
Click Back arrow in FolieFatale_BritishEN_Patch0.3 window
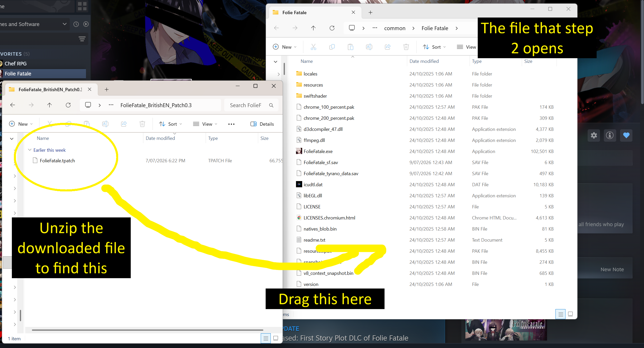point(13,105)
